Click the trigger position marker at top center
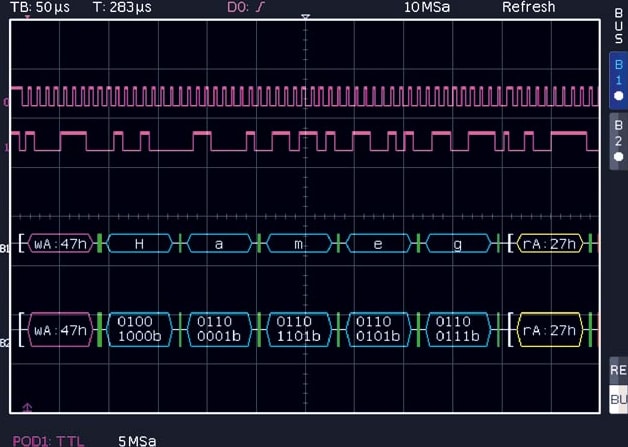Image resolution: width=628 pixels, height=447 pixels. point(306,17)
